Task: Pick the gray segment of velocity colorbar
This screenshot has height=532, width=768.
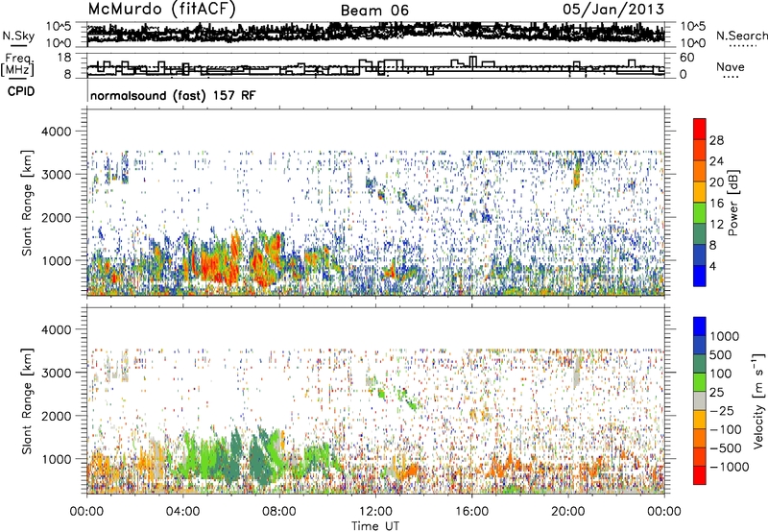Action: click(700, 400)
